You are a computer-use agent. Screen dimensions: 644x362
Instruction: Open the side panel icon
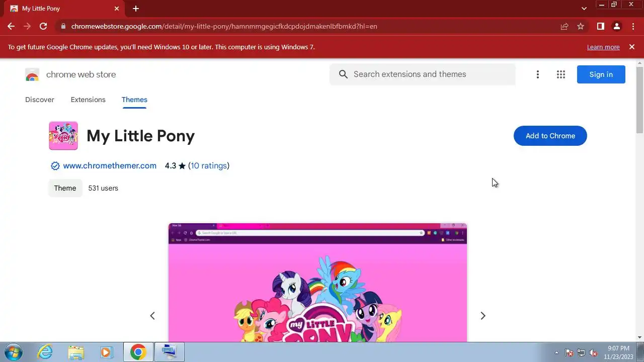pyautogui.click(x=600, y=26)
